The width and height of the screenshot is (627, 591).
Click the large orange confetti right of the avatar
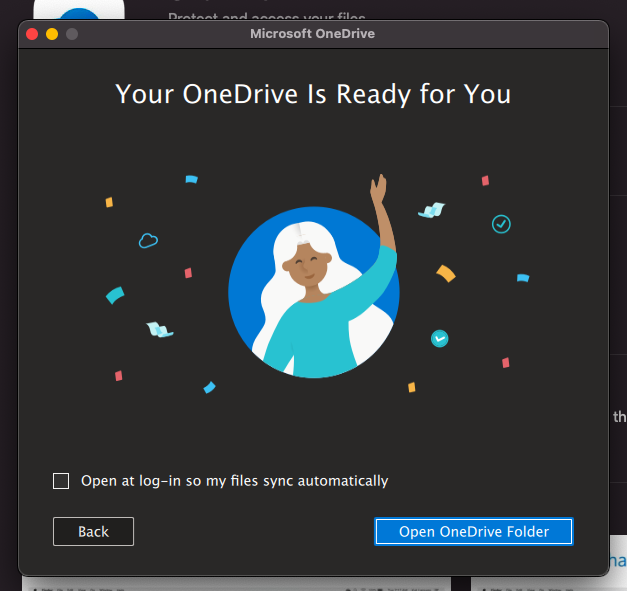tap(446, 273)
